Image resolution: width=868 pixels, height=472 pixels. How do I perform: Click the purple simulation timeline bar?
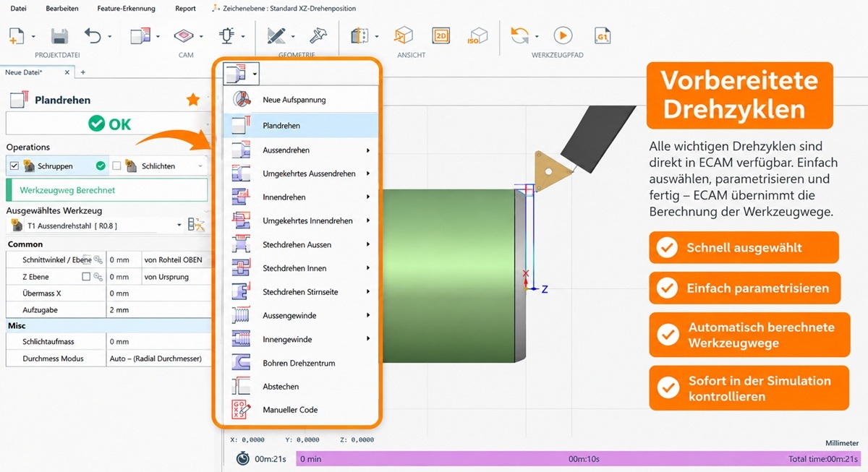pyautogui.click(x=579, y=459)
